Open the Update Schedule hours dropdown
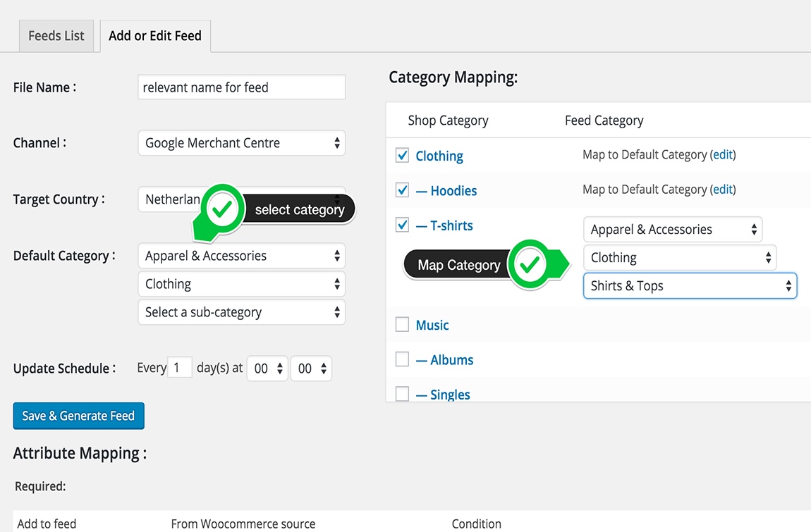811x532 pixels. point(267,369)
